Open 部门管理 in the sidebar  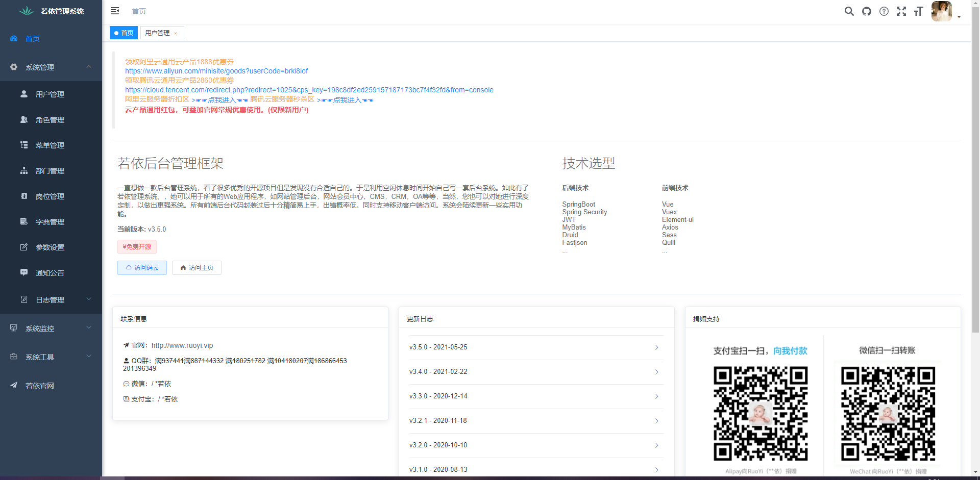tap(51, 171)
